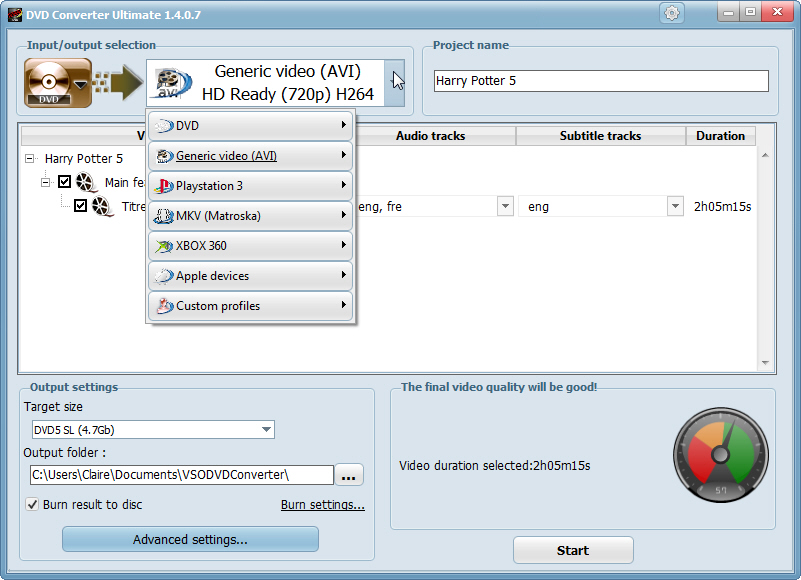Click the DVD source disc icon
Image resolution: width=801 pixels, height=580 pixels.
(48, 82)
